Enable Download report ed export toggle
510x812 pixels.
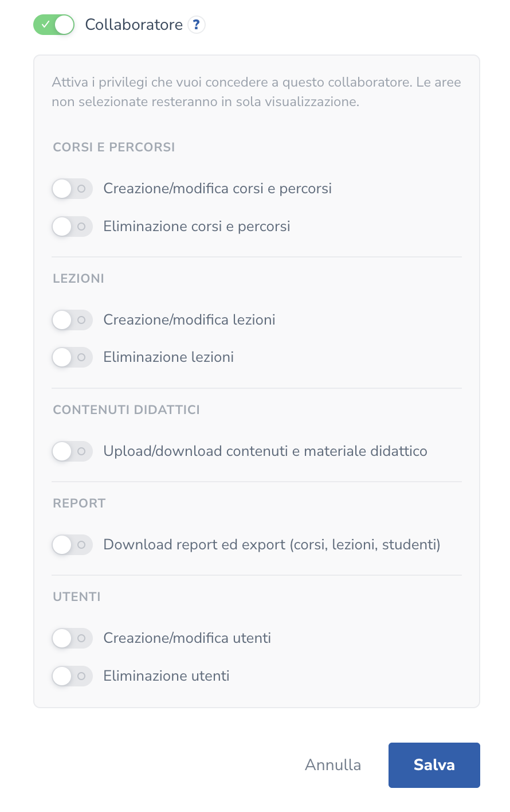[72, 545]
